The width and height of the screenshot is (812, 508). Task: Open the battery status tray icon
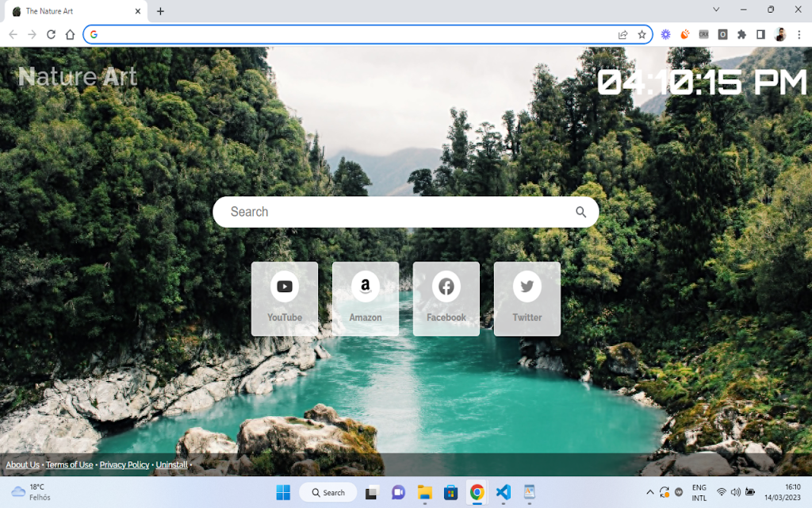coord(750,492)
